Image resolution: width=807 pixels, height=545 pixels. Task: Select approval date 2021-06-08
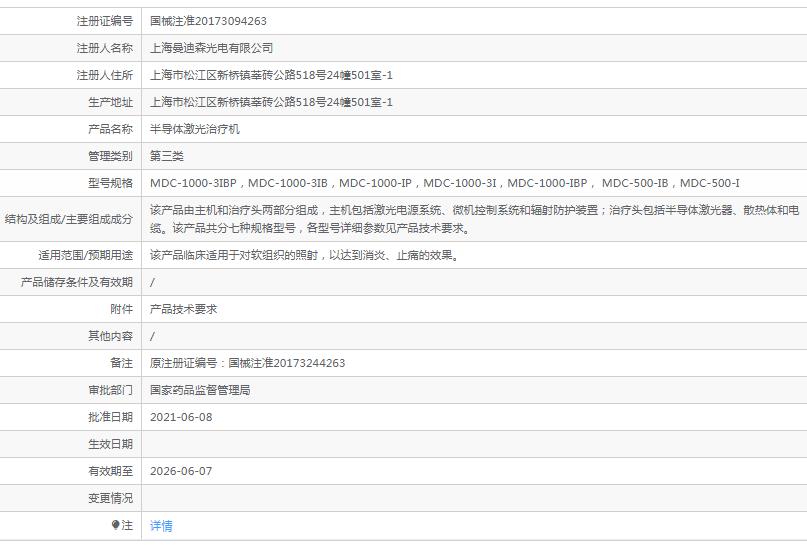pos(181,417)
